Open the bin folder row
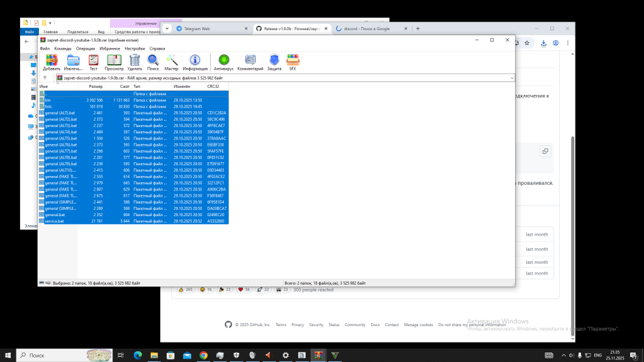Viewport: 644px width, 362px height. (x=48, y=100)
